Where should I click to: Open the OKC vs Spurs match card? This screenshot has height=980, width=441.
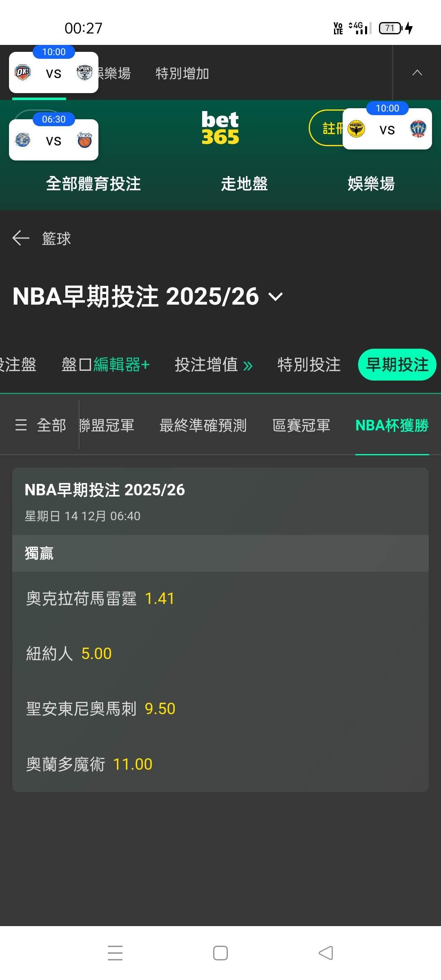coord(53,73)
